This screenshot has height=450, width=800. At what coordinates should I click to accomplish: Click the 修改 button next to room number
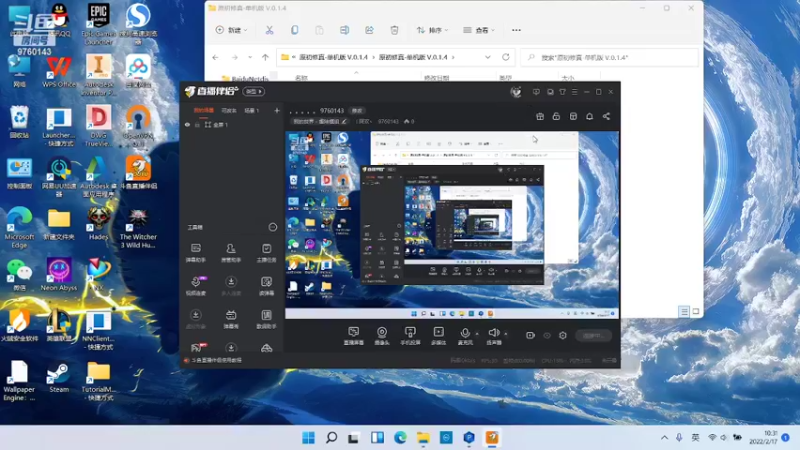[357, 111]
